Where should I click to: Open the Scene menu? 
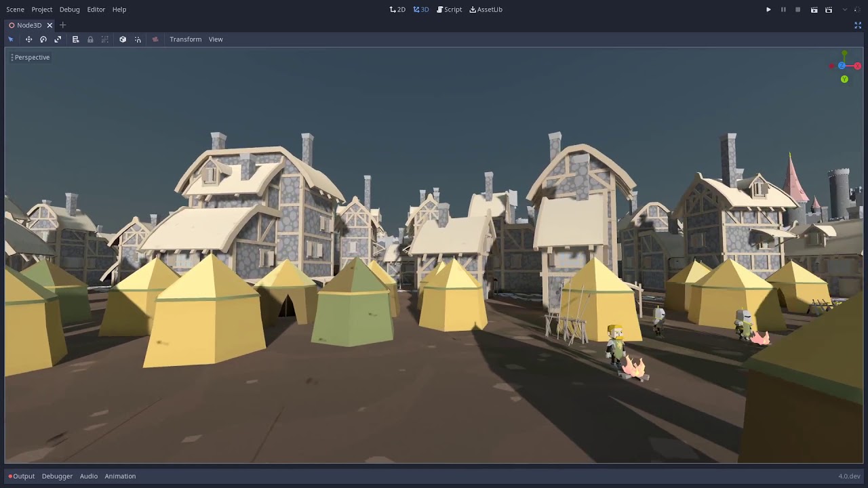(15, 9)
